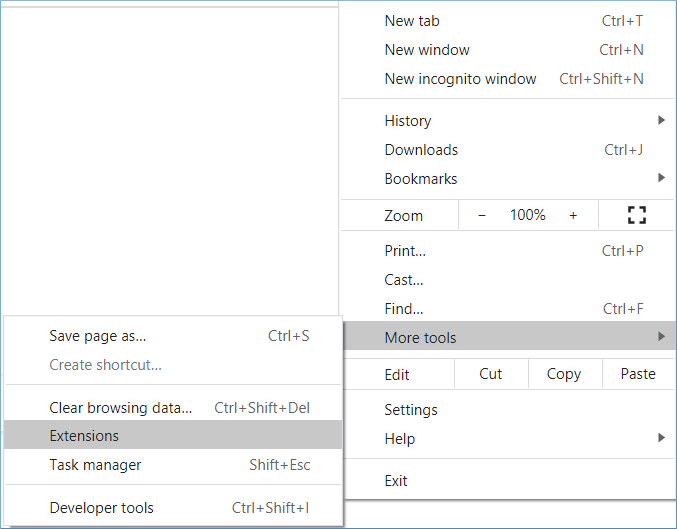Open Extensions from the More tools submenu
The image size is (677, 529).
click(173, 436)
